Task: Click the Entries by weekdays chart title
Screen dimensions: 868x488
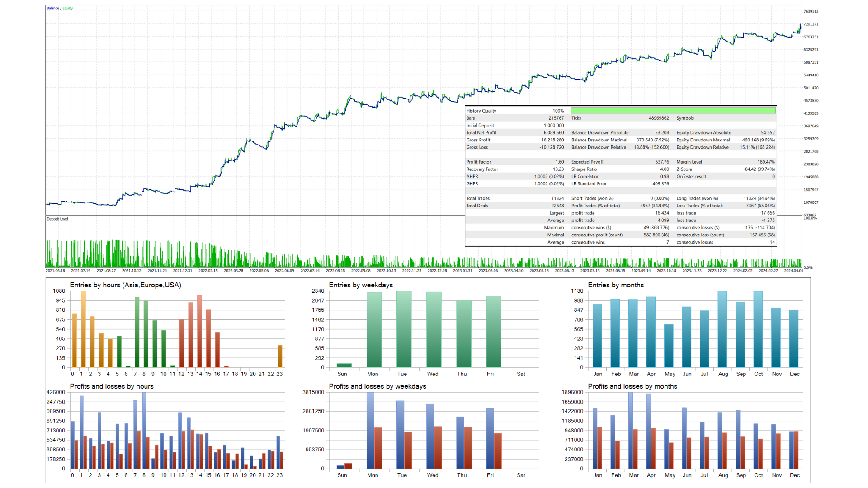Action: (361, 285)
